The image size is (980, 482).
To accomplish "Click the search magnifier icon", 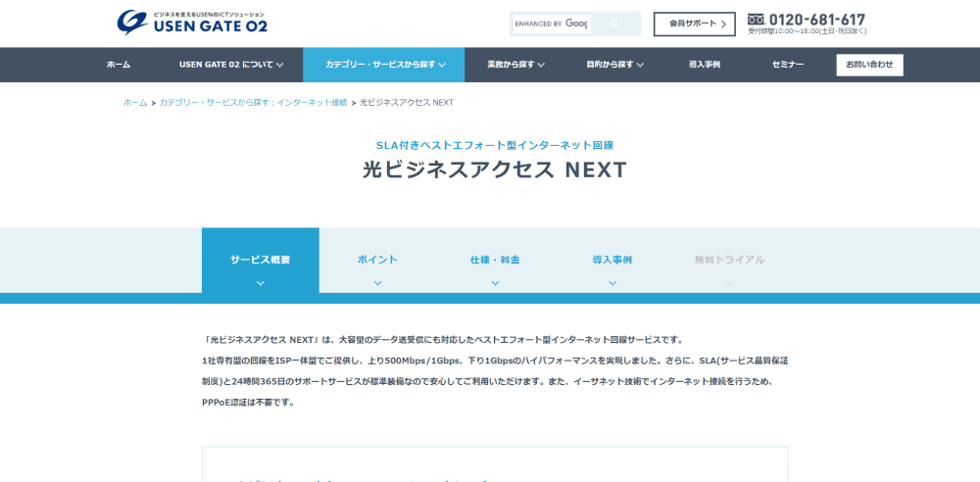I will [x=615, y=24].
